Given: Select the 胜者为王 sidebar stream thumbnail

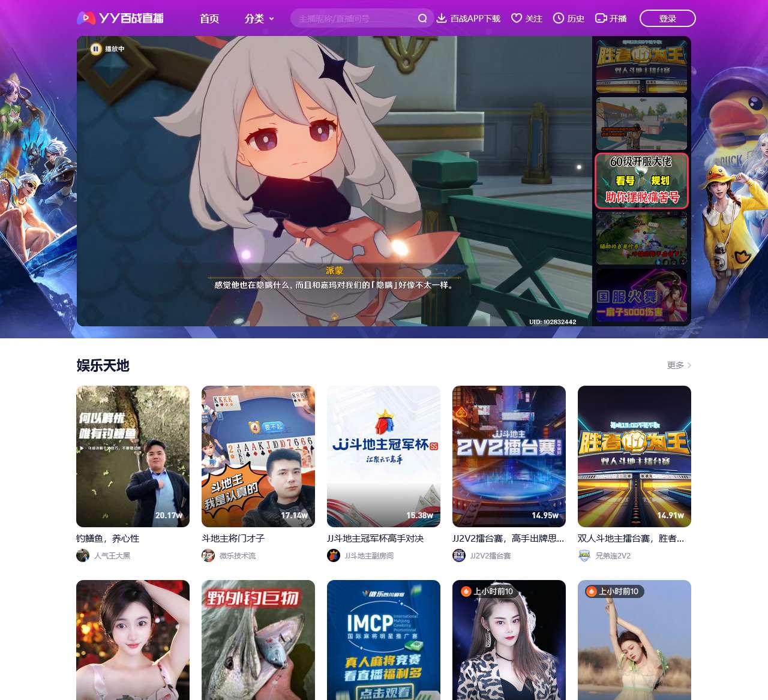Looking at the screenshot, I should click(641, 65).
